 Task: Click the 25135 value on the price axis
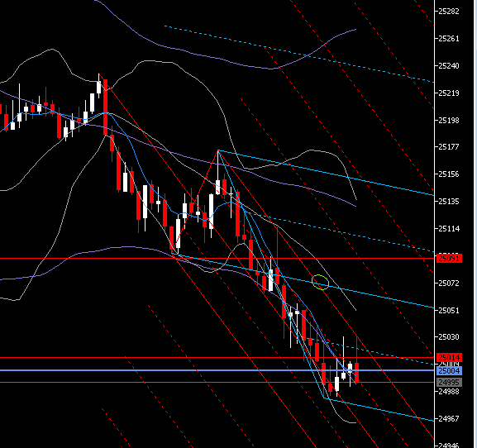(449, 202)
